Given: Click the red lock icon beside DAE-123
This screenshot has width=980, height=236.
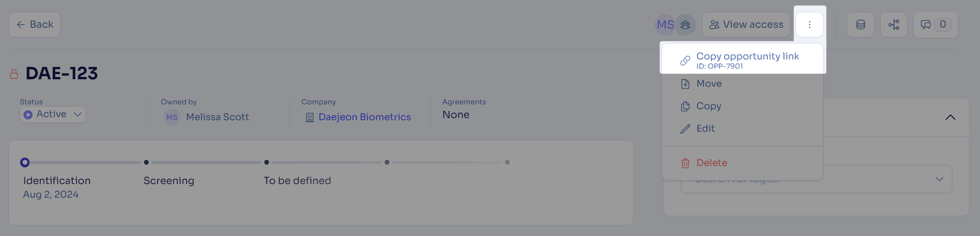Looking at the screenshot, I should pos(14,74).
